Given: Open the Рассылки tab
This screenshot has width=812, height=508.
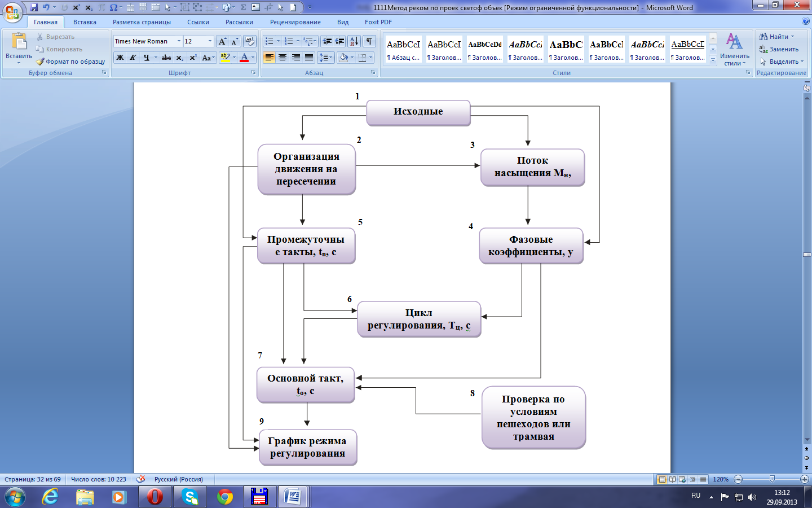Looking at the screenshot, I should [x=239, y=22].
